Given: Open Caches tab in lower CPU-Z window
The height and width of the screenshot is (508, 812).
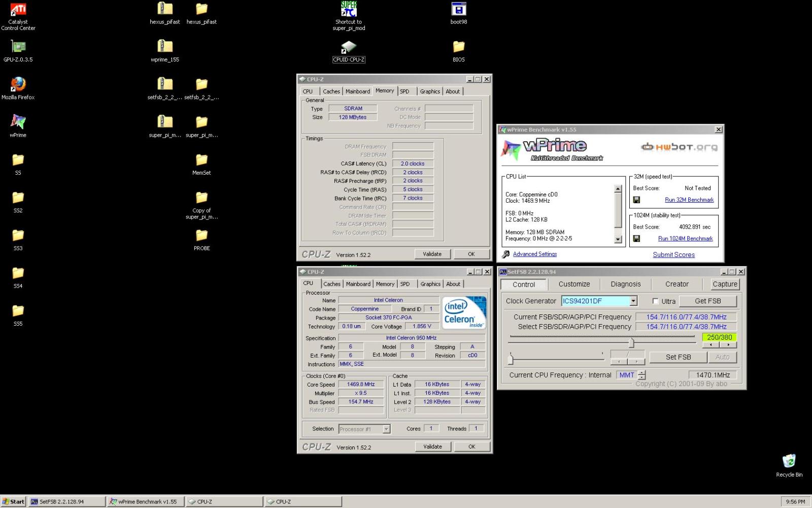Looking at the screenshot, I should point(332,284).
